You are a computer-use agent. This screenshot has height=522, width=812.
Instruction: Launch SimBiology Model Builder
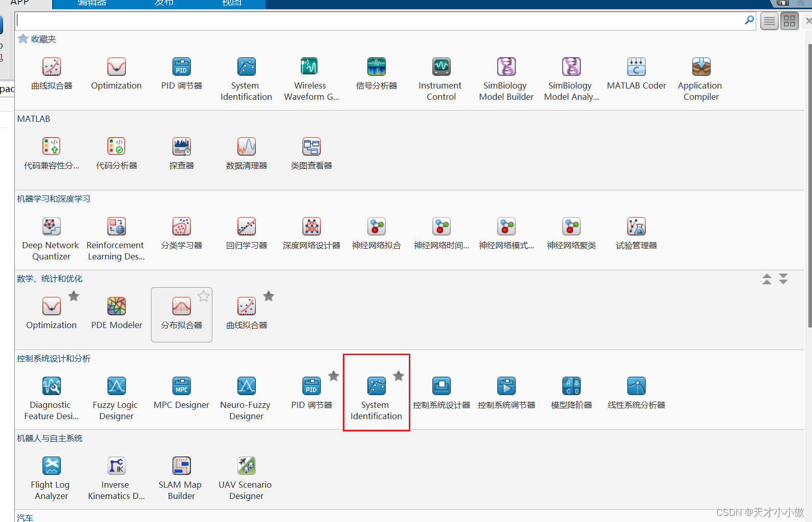[506, 79]
